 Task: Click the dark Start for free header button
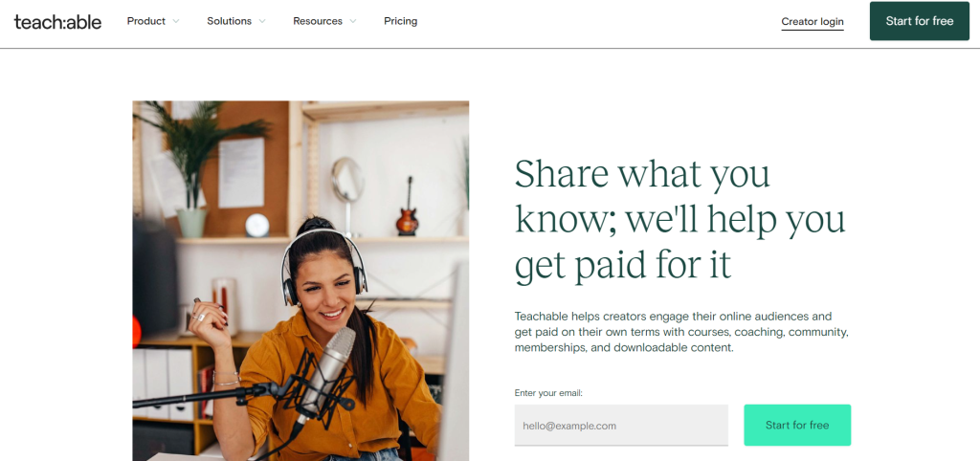(920, 21)
